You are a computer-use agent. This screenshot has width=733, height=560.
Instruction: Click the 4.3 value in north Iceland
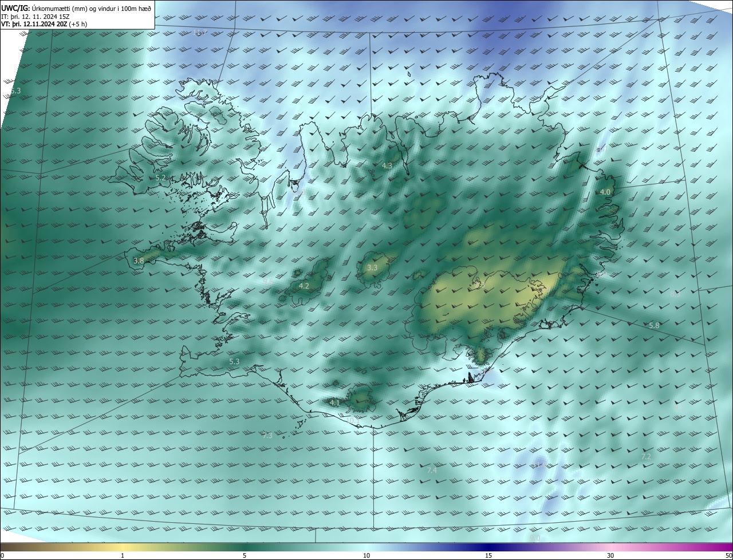[387, 165]
